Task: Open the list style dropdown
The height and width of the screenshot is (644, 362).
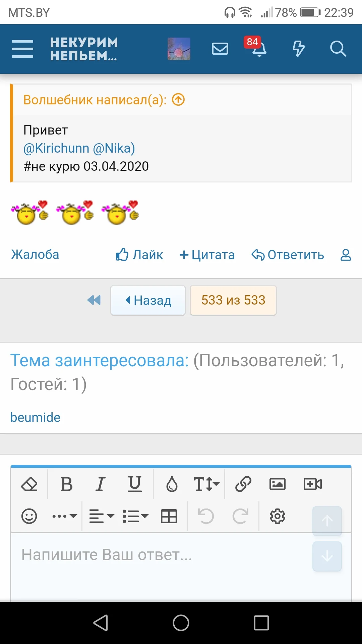Action: click(x=135, y=516)
